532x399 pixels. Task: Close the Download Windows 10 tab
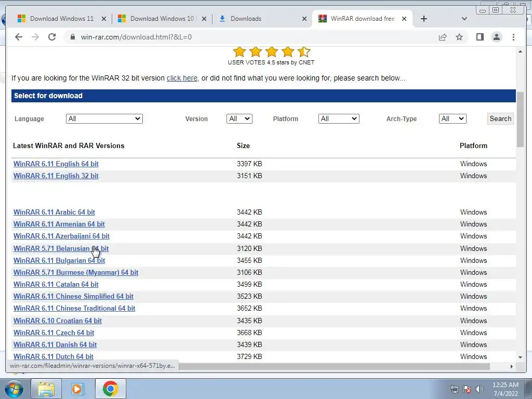204,19
